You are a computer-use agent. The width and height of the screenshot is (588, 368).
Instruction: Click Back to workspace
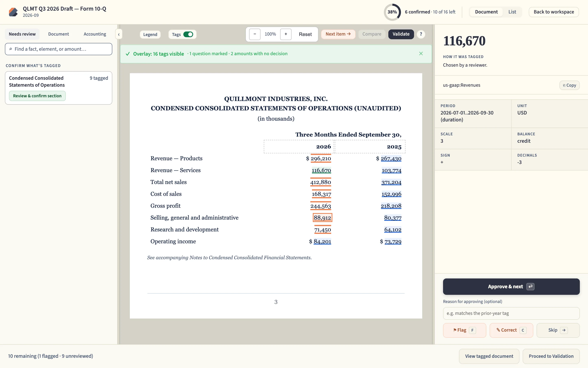[x=554, y=12]
